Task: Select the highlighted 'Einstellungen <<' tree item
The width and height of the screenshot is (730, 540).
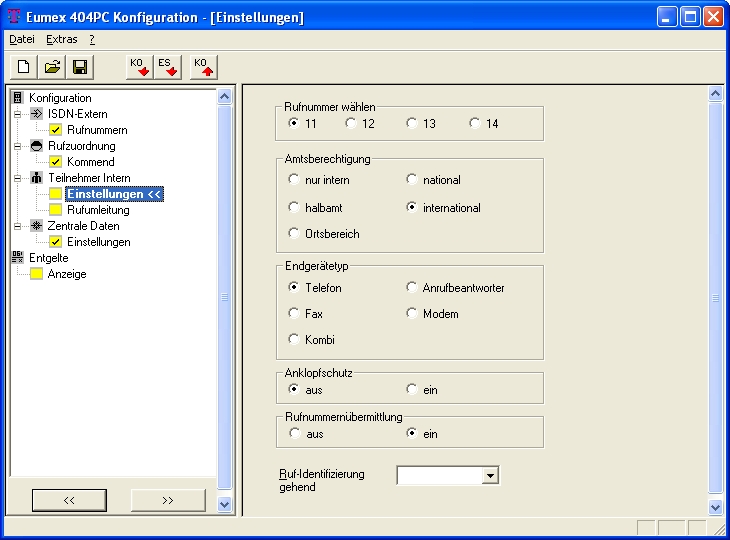Action: (x=115, y=194)
